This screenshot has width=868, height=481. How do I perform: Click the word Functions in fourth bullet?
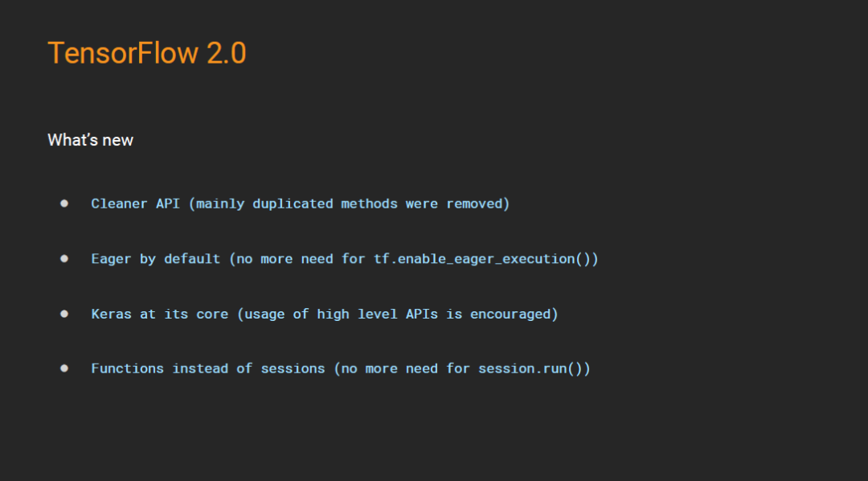point(128,368)
